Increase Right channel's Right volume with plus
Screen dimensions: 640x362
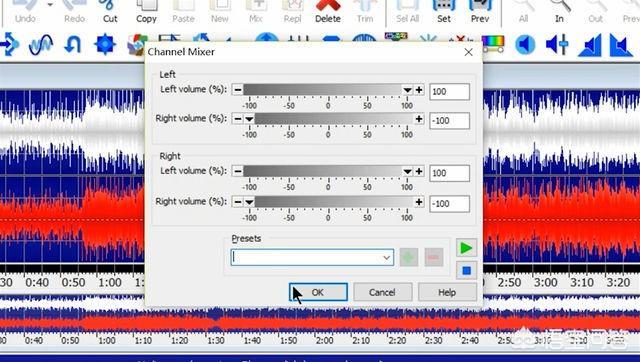point(419,202)
